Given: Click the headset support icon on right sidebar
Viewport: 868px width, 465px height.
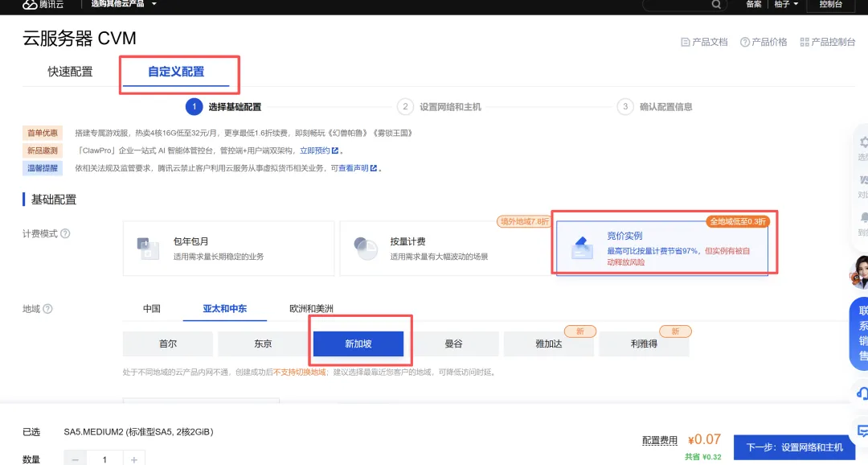Looking at the screenshot, I should tap(862, 394).
